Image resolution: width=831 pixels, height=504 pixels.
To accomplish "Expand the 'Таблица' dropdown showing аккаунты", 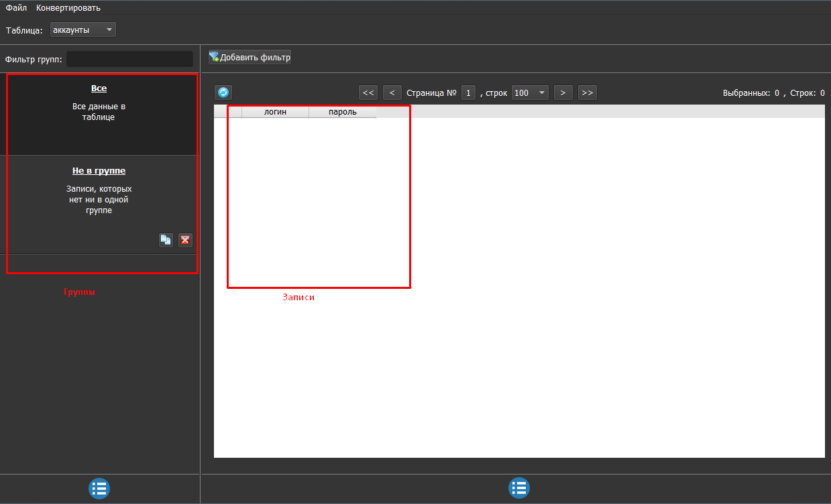I will click(83, 30).
